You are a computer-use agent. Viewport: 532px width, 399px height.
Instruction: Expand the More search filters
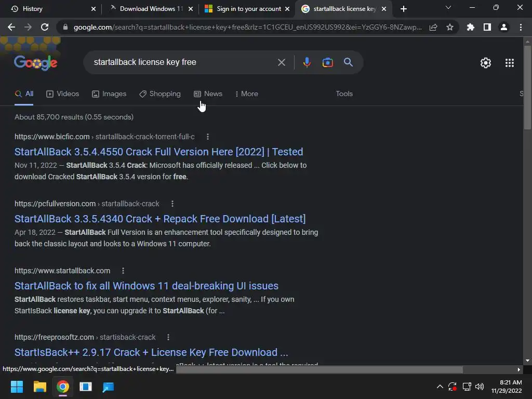click(247, 94)
